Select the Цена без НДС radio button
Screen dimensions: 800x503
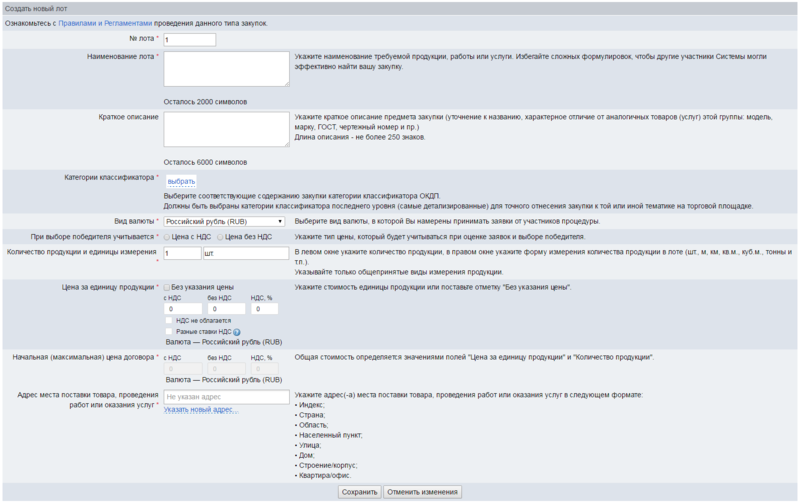click(x=220, y=237)
